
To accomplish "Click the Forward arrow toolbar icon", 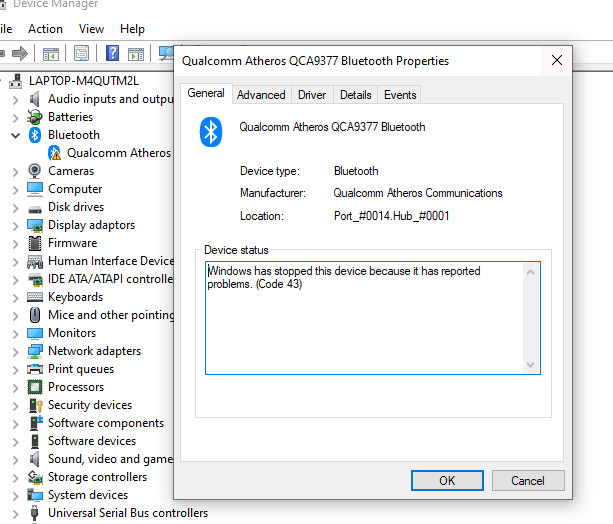I will 20,53.
